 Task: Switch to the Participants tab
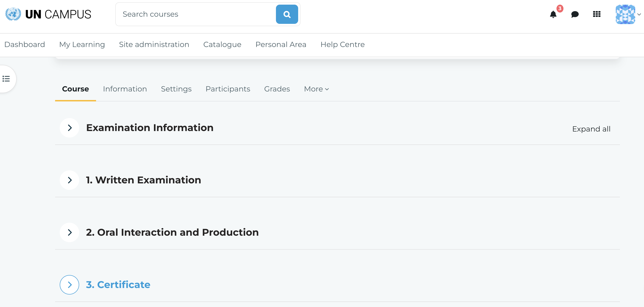click(228, 89)
